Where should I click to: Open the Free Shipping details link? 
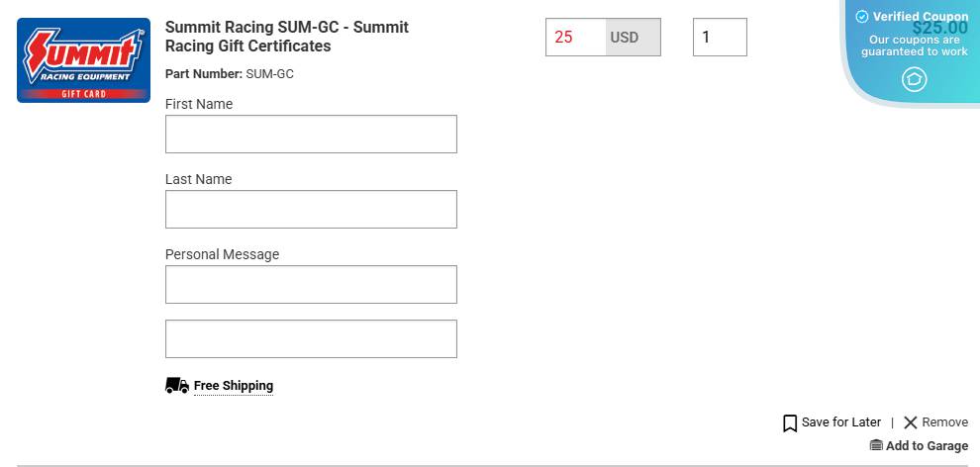coord(234,386)
